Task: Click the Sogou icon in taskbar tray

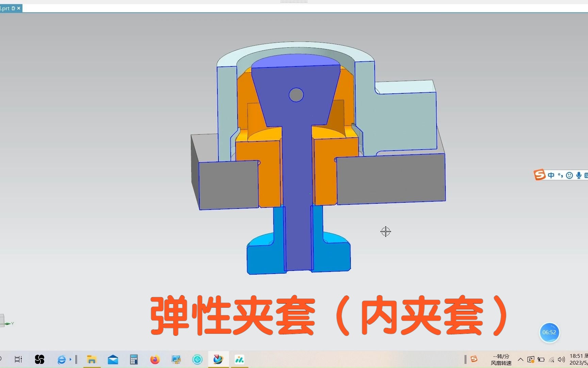Action: point(474,359)
